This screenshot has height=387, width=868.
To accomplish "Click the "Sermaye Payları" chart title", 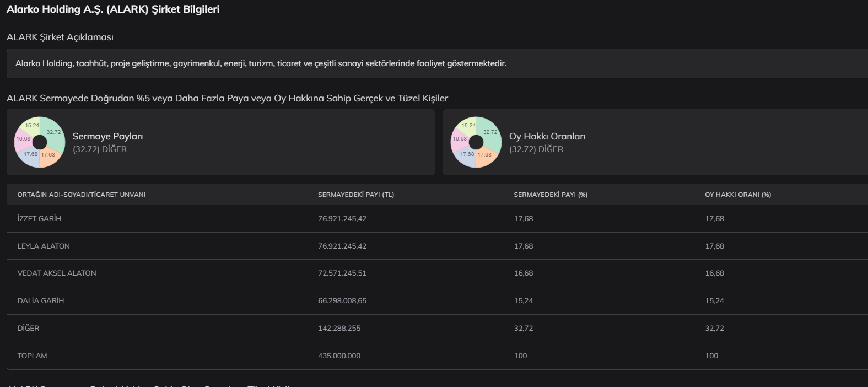I will click(107, 136).
